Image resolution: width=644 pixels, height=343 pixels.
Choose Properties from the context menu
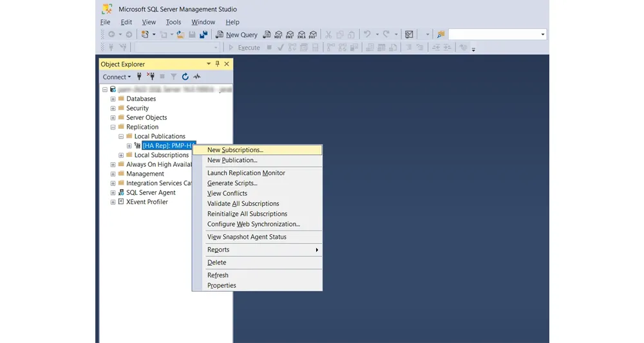(257, 285)
